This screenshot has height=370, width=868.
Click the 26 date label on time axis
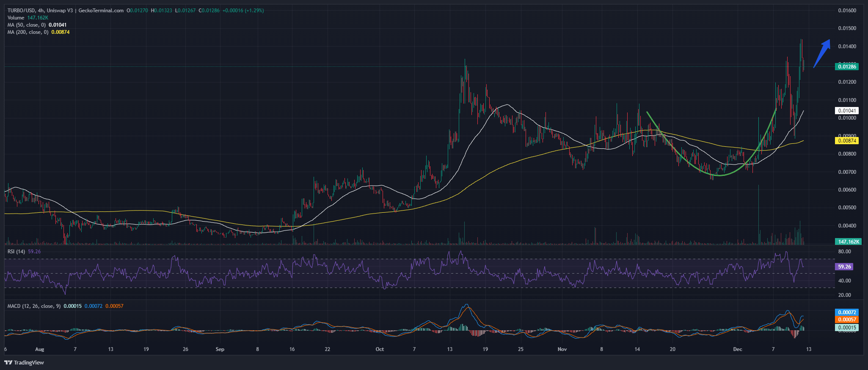coord(185,349)
